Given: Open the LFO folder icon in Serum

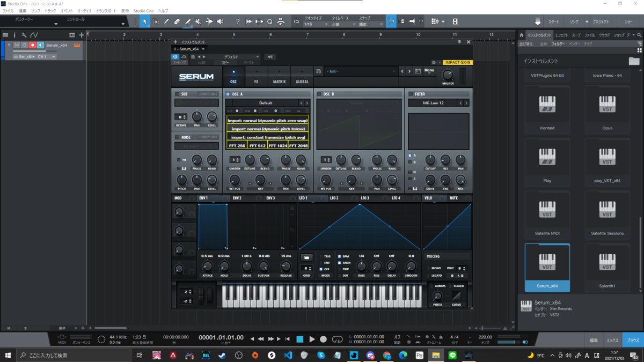Looking at the screenshot, I should (306, 257).
